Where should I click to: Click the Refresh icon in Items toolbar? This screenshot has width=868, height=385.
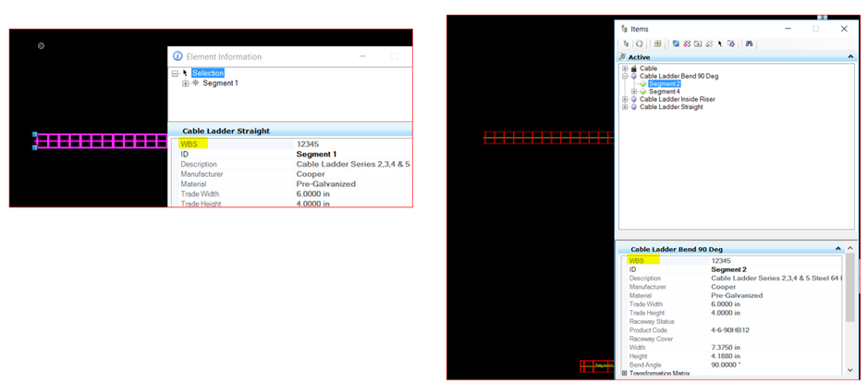coord(640,43)
